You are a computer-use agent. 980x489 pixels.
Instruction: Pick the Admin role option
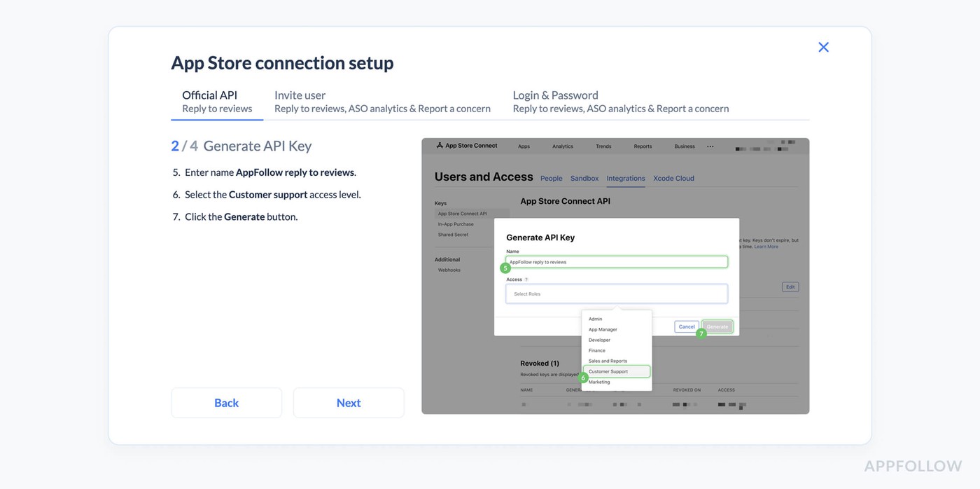point(596,319)
